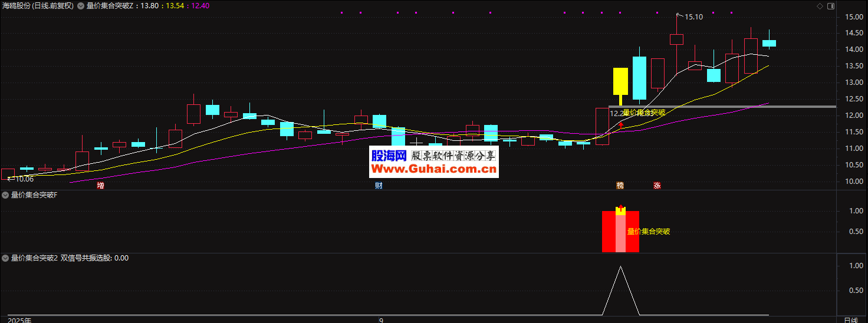Click the red signal arrow under yellow candle
The height and width of the screenshot is (323, 868).
click(620, 125)
